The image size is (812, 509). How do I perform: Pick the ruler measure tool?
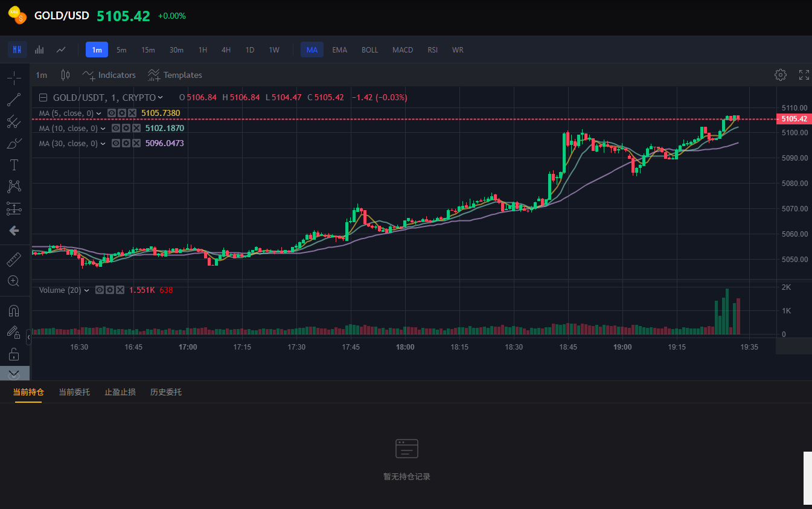pyautogui.click(x=14, y=260)
